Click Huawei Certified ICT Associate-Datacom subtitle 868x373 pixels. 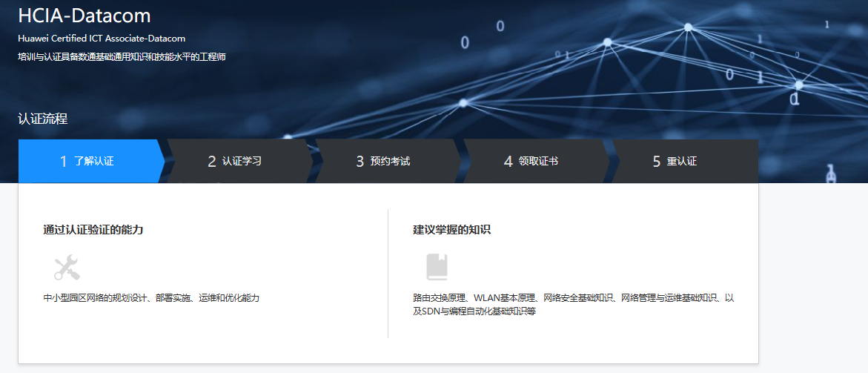click(x=102, y=39)
